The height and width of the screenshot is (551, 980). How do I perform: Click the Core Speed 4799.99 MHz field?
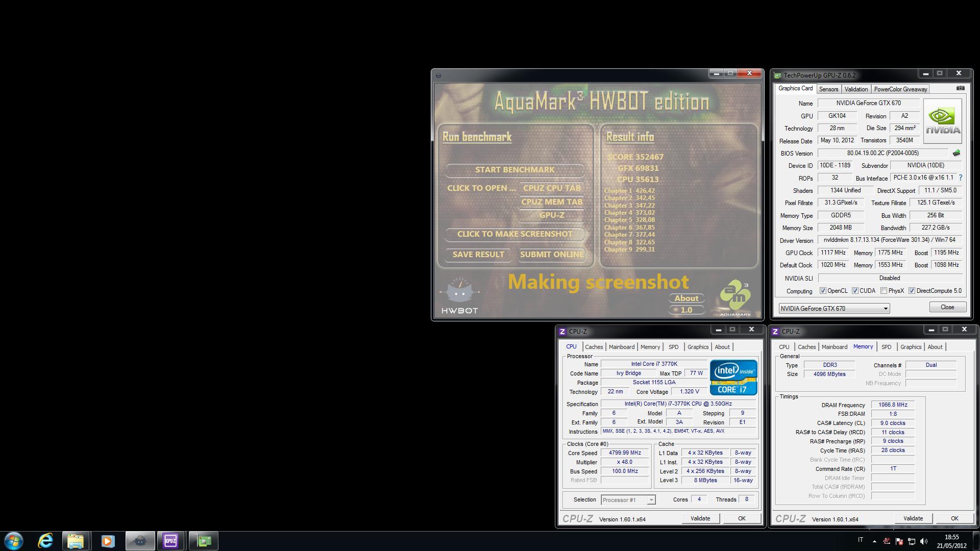point(625,453)
